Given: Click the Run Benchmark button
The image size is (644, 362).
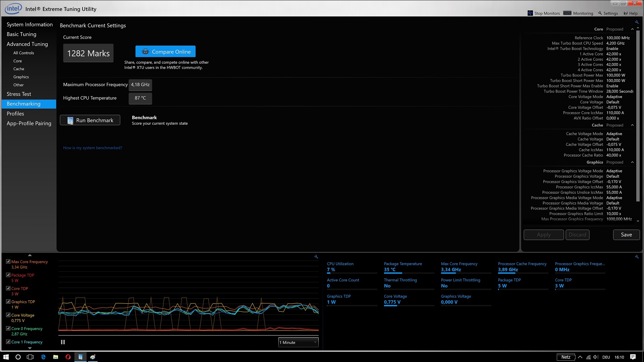Looking at the screenshot, I should pyautogui.click(x=90, y=120).
